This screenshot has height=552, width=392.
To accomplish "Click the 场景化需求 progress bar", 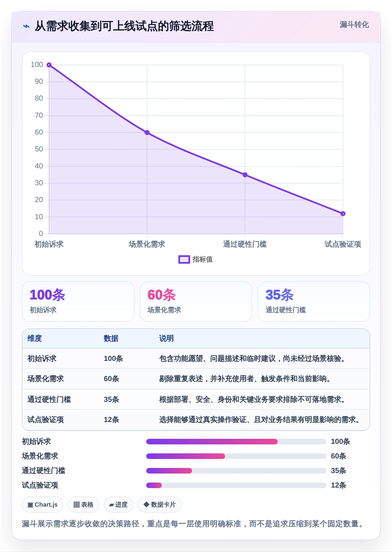I will click(x=236, y=456).
